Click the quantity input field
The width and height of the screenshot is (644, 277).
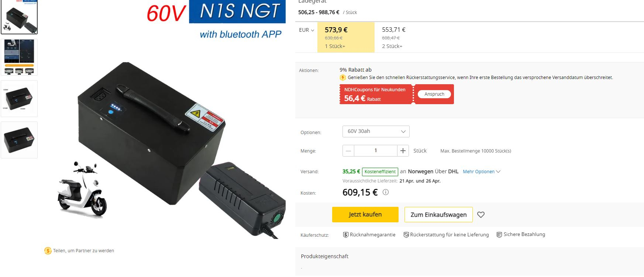click(x=376, y=151)
